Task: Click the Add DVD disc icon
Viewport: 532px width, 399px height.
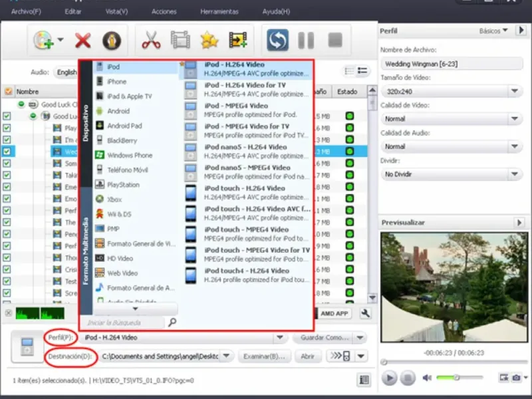Action: coord(43,40)
